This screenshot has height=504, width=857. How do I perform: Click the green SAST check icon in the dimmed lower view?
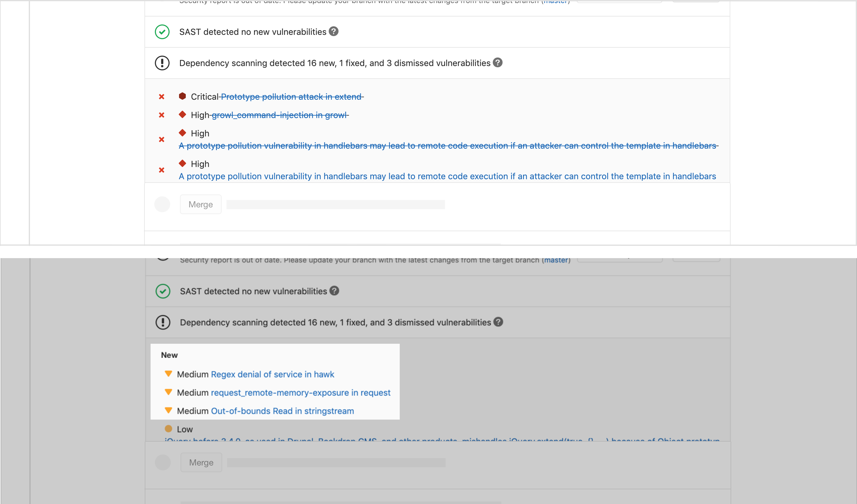pyautogui.click(x=163, y=291)
